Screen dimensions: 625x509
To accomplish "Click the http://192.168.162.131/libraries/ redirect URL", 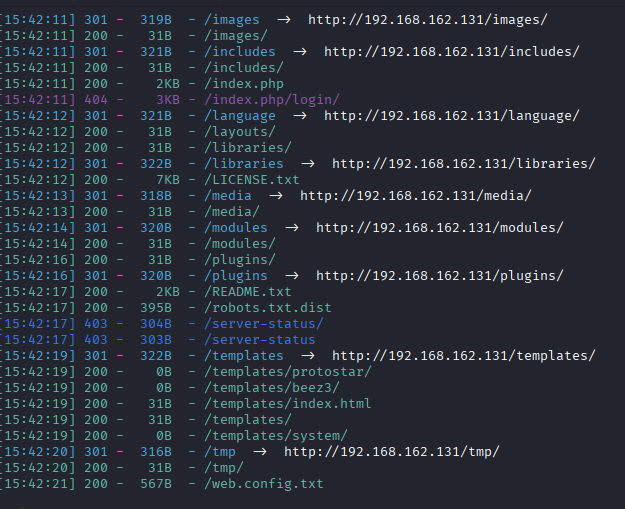I will (x=464, y=163).
